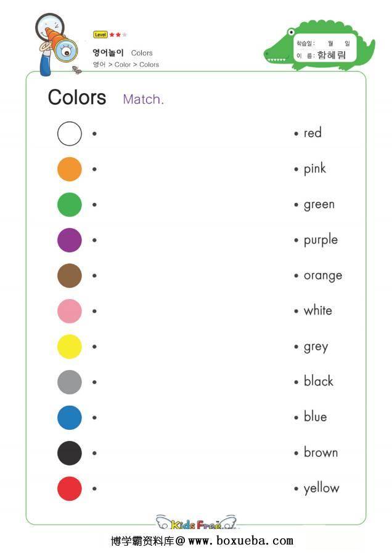The width and height of the screenshot is (392, 555).
Task: Open the Color breadcrumb link
Action: coord(123,64)
